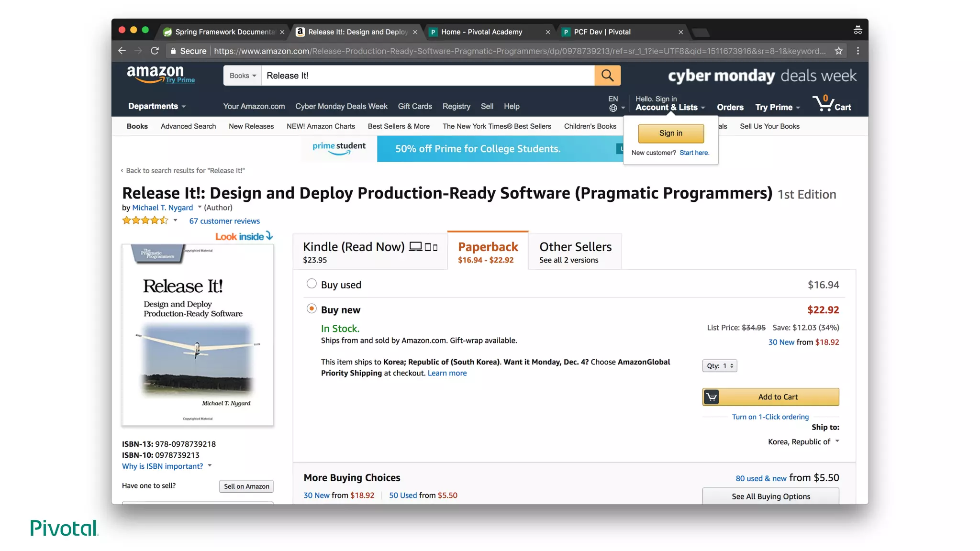Select the Buy used radio button

312,284
